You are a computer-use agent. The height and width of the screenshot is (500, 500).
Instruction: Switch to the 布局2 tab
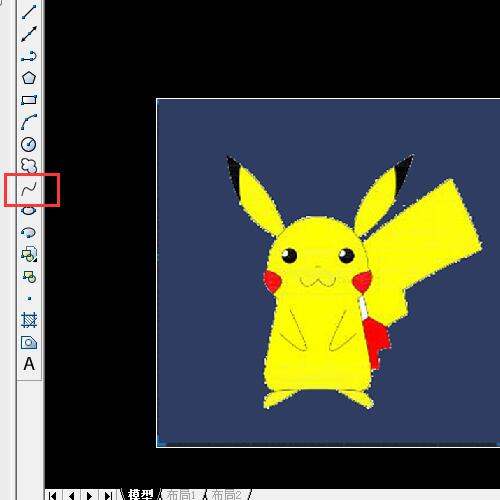point(227,495)
